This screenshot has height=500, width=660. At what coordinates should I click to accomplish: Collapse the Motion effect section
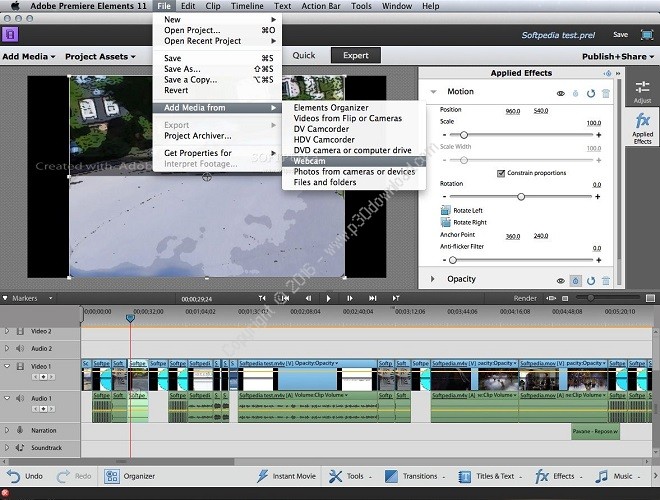(433, 92)
